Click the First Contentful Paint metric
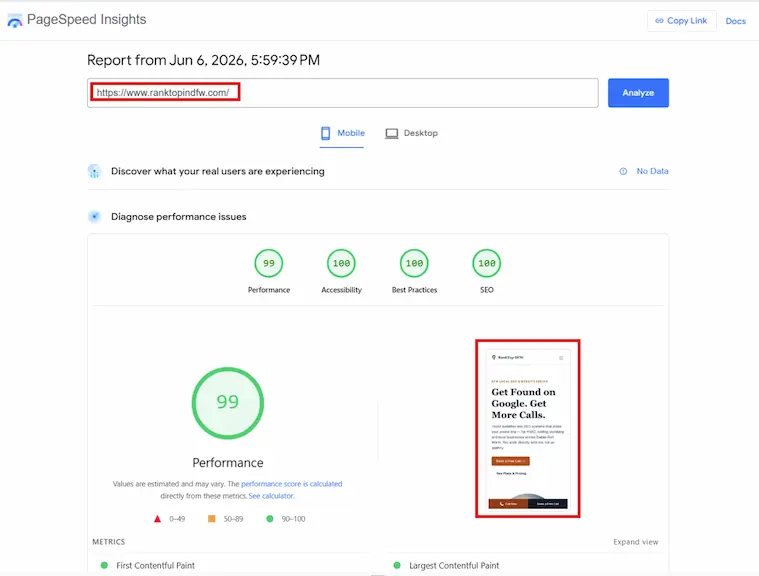 point(155,565)
